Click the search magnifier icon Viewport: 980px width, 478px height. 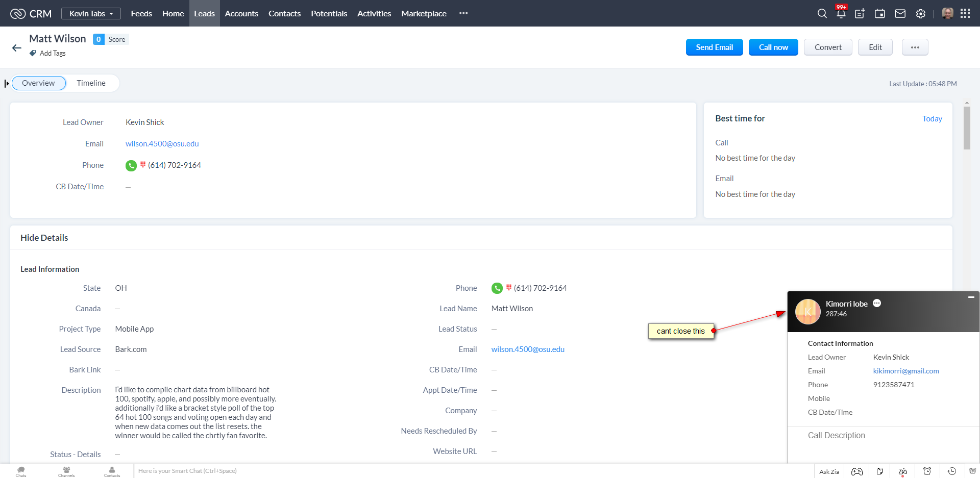[822, 14]
